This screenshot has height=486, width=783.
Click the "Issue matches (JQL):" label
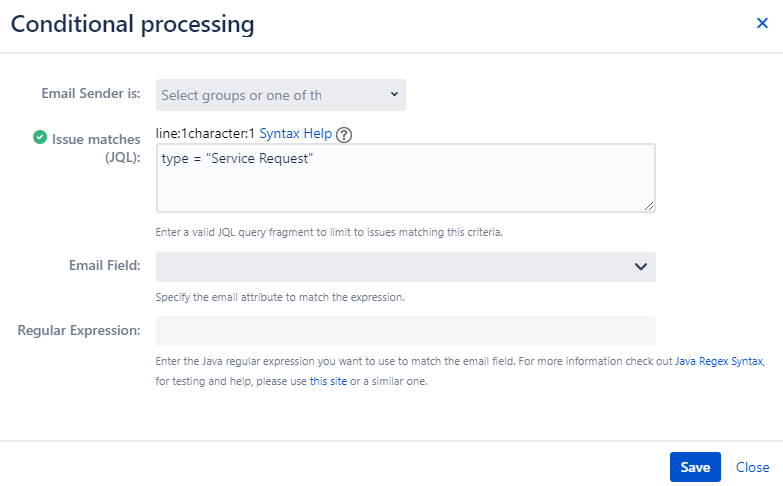tap(96, 148)
